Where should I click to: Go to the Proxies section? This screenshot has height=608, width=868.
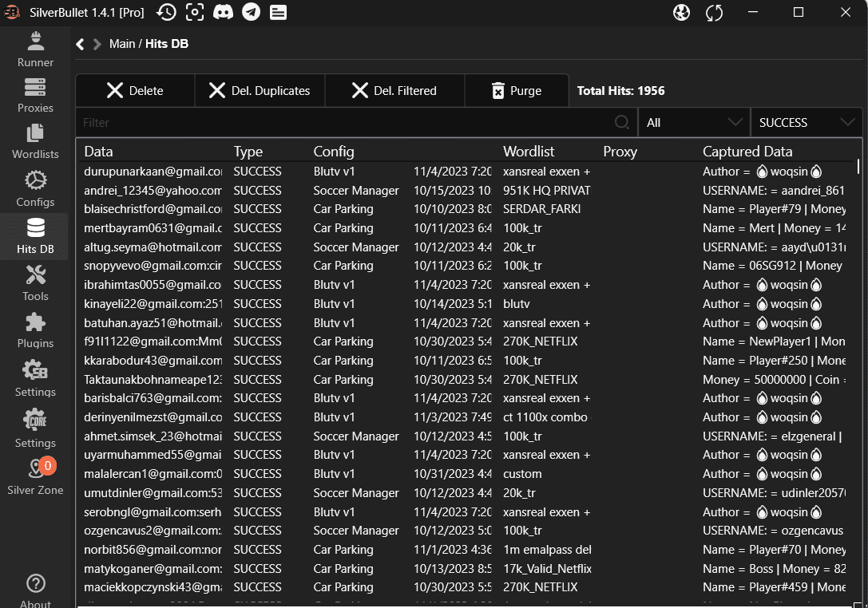pyautogui.click(x=35, y=95)
